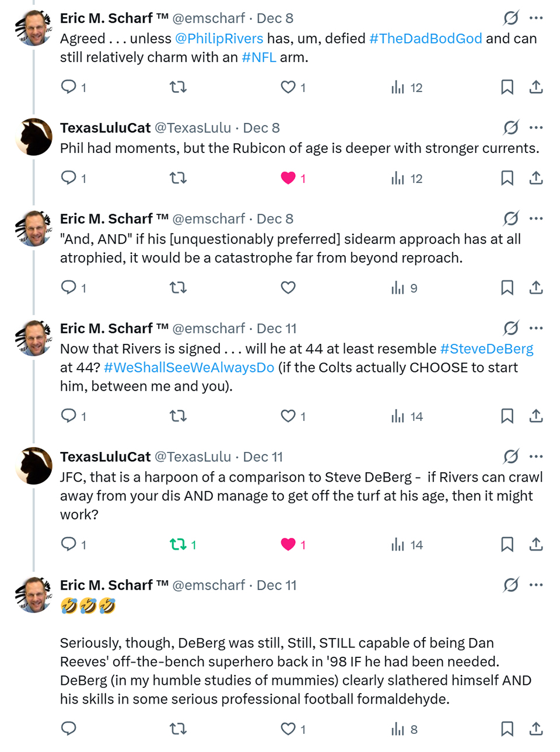Reply to the harpoon comparison tweet
This screenshot has height=752, width=560.
69,545
